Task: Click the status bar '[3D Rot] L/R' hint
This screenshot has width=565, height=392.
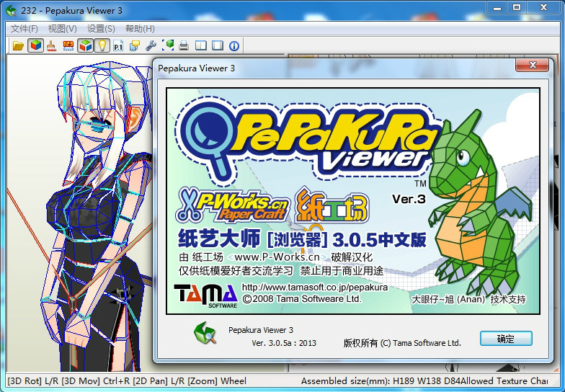Action: pyautogui.click(x=33, y=380)
